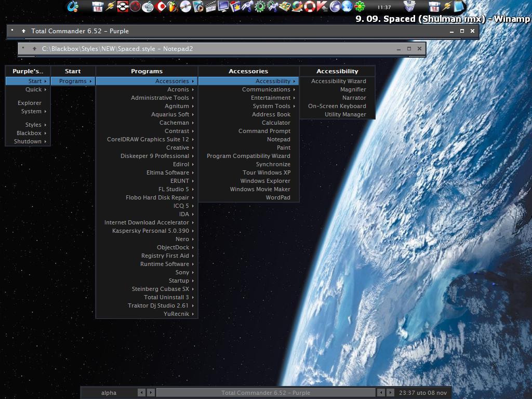Click next window arrow beside taskbar clock
This screenshot has width=532, height=399.
pos(391,393)
